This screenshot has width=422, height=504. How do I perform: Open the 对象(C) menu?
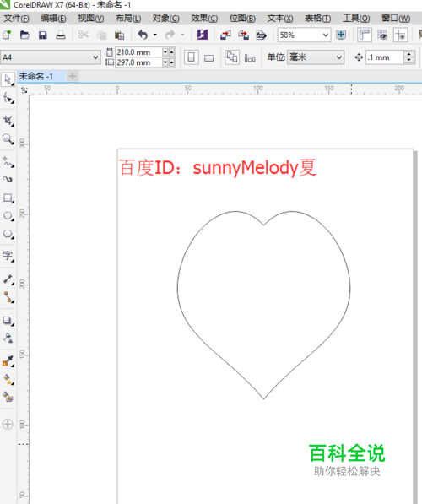[165, 19]
